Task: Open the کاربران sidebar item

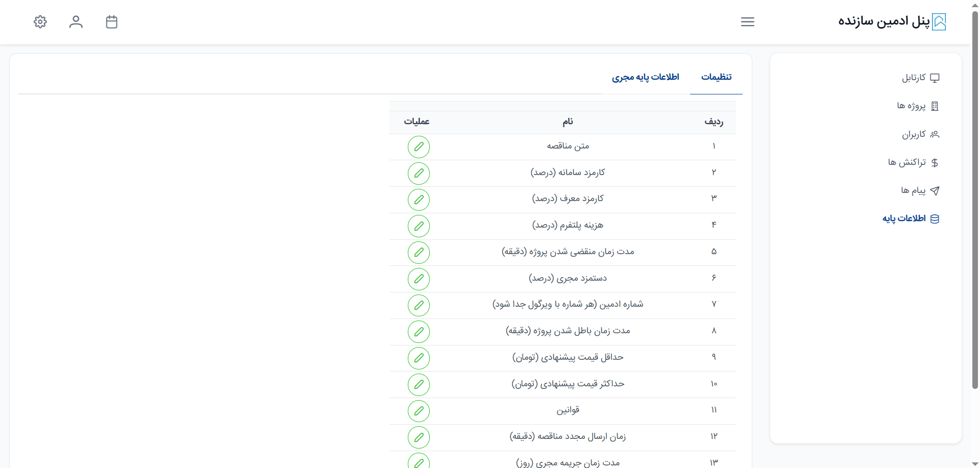Action: click(920, 134)
